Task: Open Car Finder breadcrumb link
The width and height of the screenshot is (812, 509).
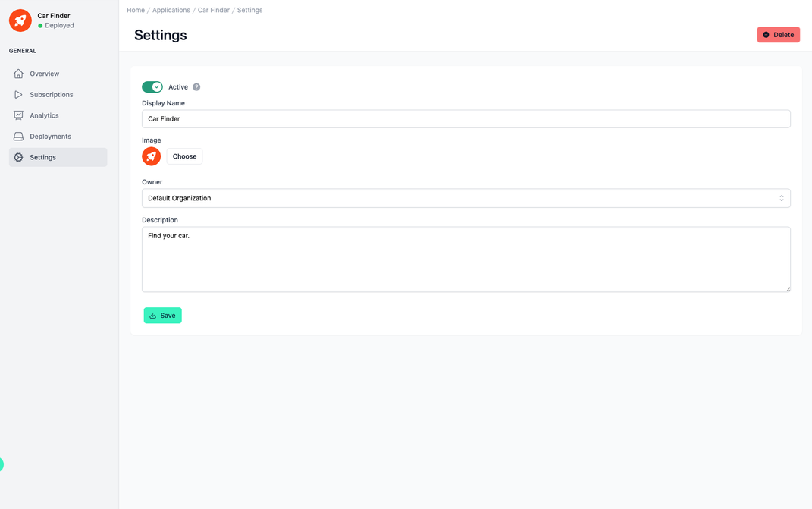Action: click(213, 10)
